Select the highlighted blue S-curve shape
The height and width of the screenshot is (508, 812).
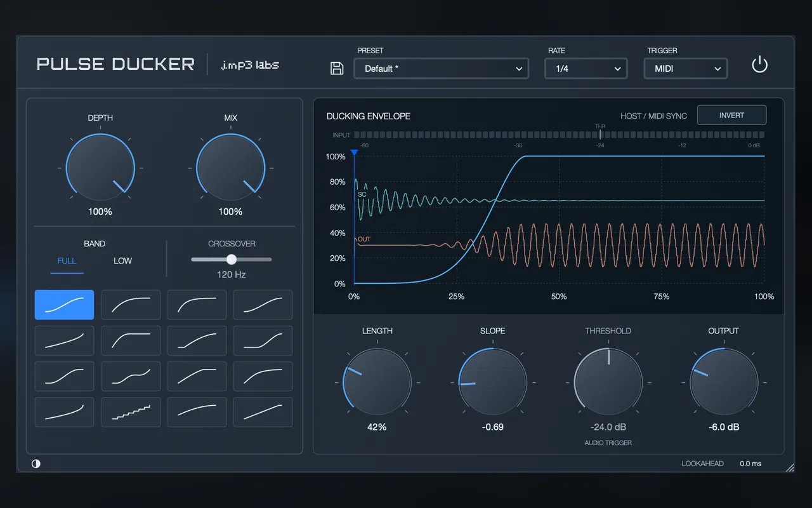click(64, 305)
